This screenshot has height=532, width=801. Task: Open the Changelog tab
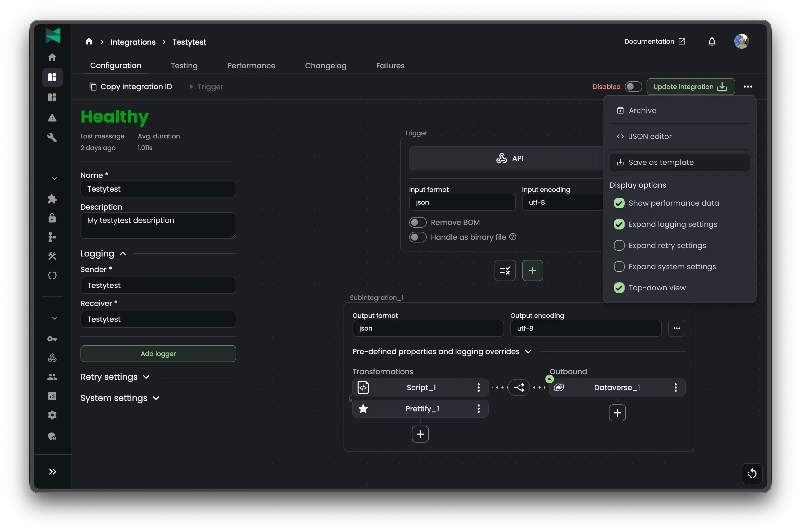coord(325,65)
